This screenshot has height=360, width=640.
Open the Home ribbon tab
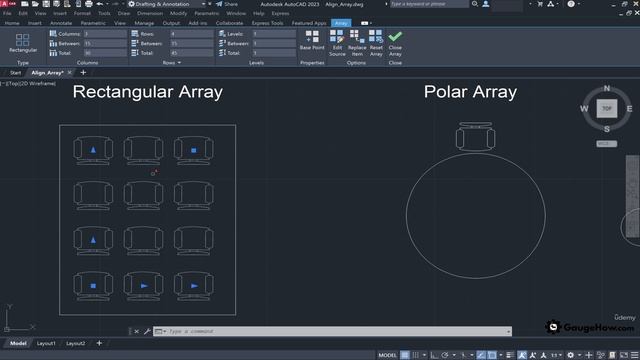[12, 23]
